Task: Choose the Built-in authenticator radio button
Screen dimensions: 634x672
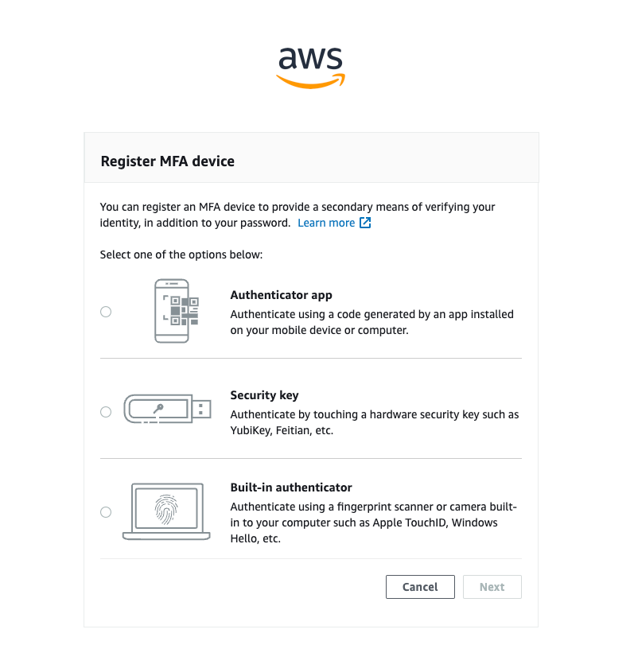Action: [x=106, y=512]
